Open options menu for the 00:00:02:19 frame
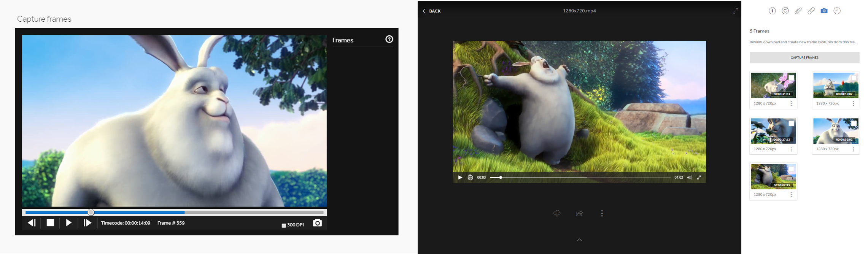This screenshot has height=254, width=868. [x=791, y=195]
